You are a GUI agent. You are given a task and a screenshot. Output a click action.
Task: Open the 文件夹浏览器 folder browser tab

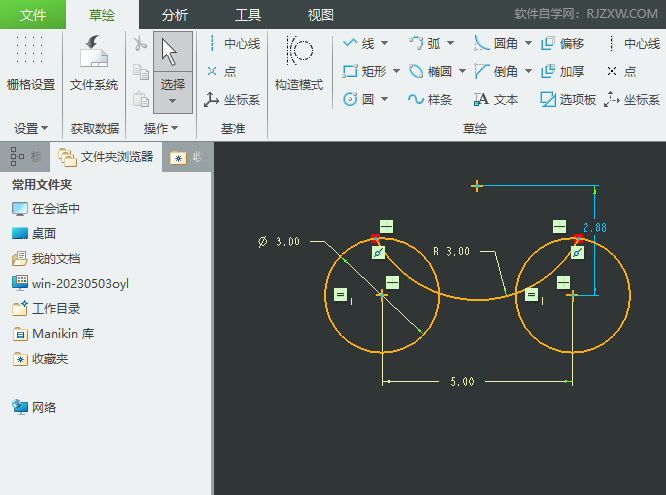tap(106, 157)
